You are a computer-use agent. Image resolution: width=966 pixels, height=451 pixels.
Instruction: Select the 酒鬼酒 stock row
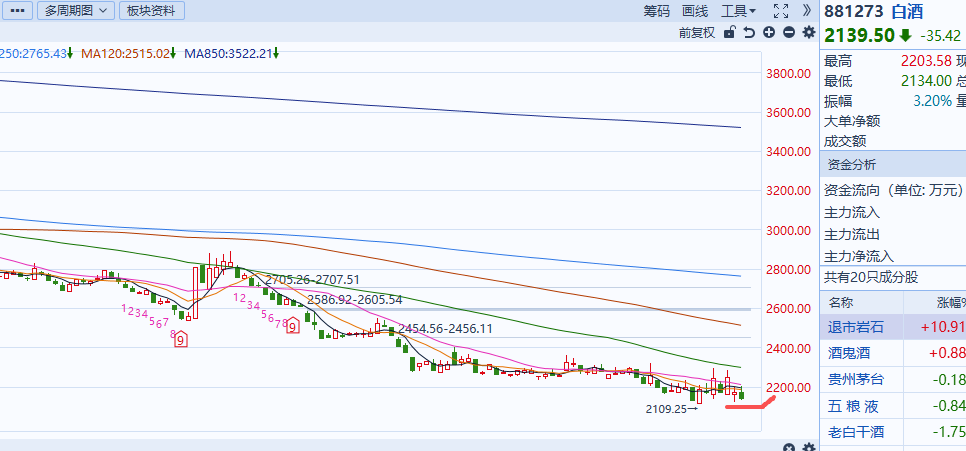coord(893,353)
